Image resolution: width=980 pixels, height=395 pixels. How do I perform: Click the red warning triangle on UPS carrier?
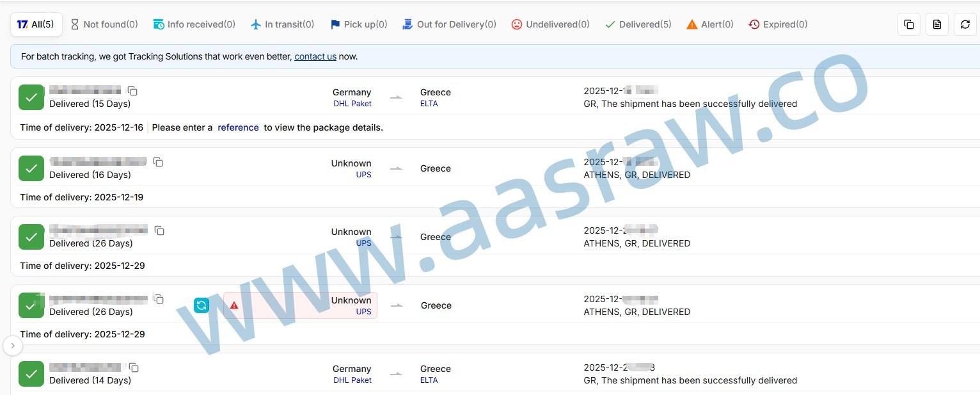pos(234,305)
